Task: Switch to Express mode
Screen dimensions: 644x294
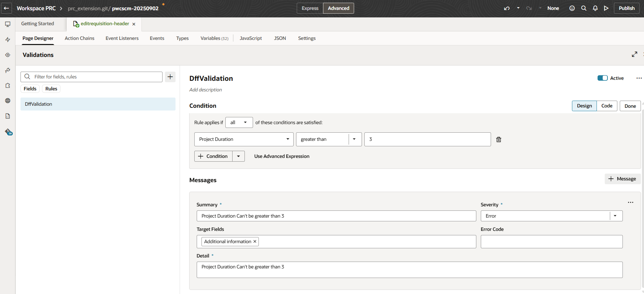Action: pos(310,8)
